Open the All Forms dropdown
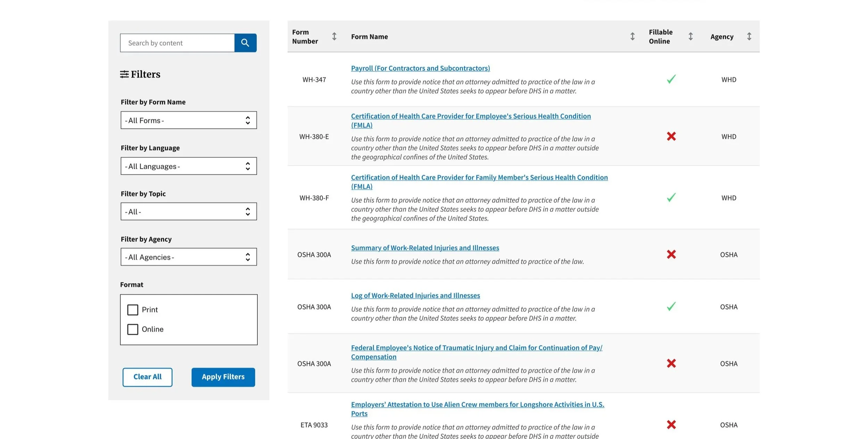This screenshot has width=868, height=439. point(189,120)
